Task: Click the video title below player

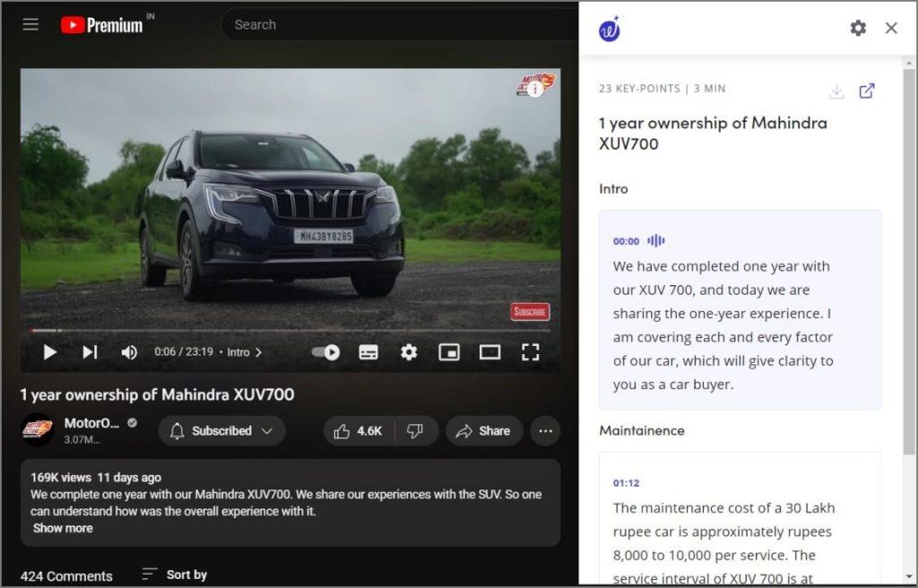Action: (x=157, y=394)
